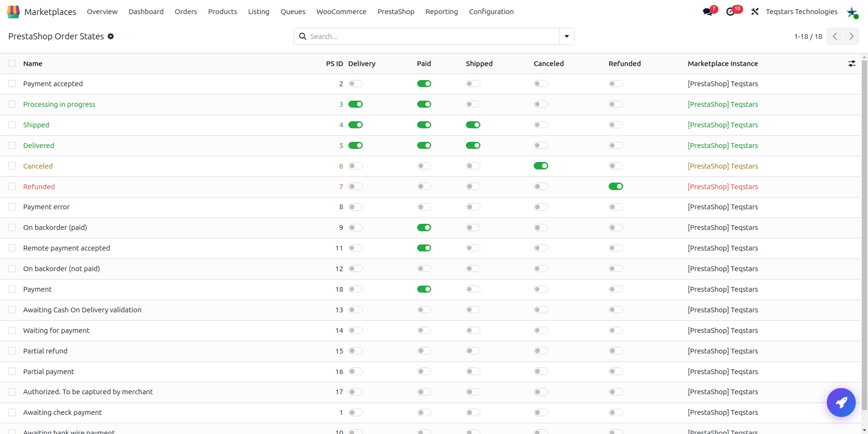Go to previous page arrow
The image size is (868, 434).
pos(835,36)
